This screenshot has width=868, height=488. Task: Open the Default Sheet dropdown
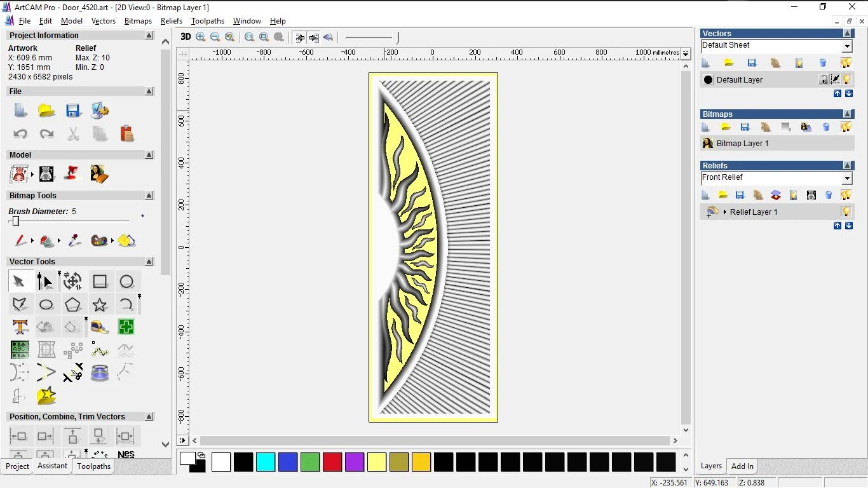[847, 46]
